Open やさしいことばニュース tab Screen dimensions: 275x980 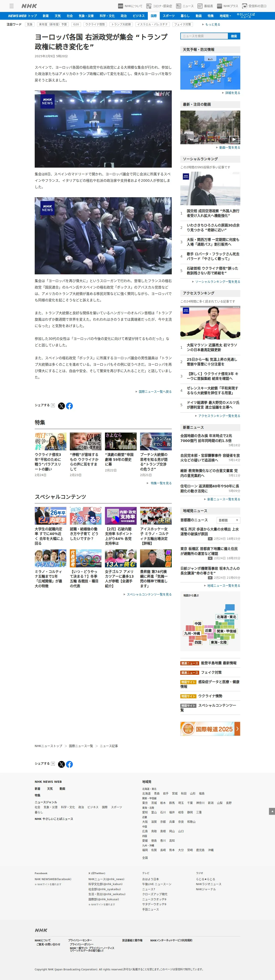246,16
